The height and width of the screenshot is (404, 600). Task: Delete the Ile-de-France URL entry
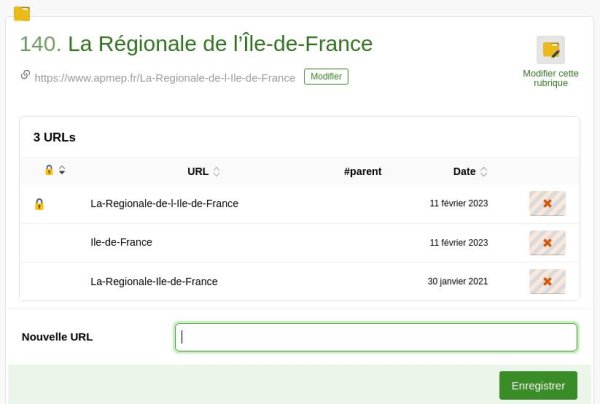(x=547, y=243)
